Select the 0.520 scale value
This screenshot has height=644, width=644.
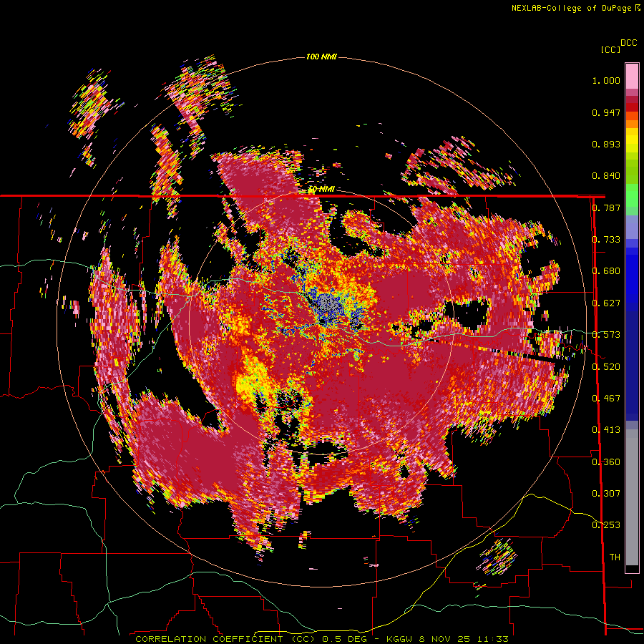tap(606, 367)
